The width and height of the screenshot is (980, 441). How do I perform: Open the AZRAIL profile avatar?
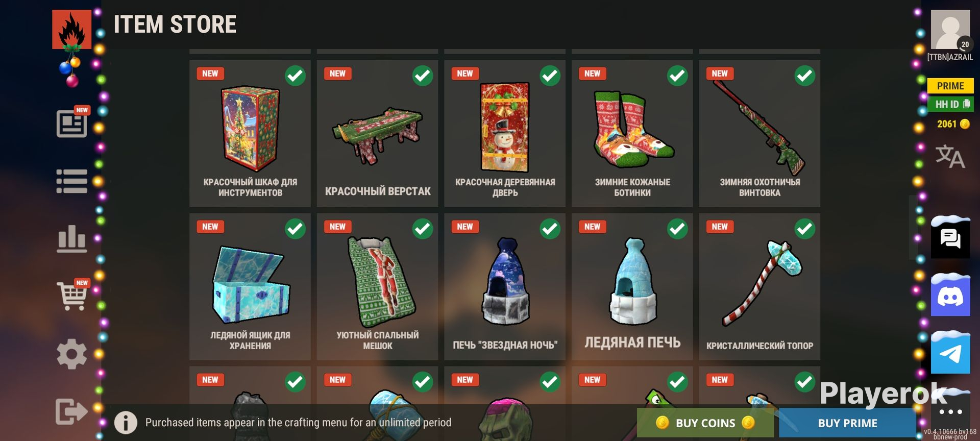tap(950, 30)
